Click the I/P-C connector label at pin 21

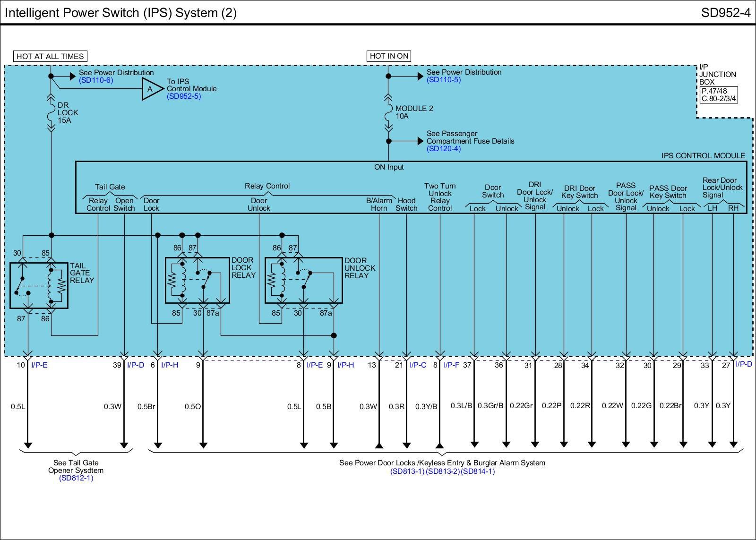tap(418, 365)
